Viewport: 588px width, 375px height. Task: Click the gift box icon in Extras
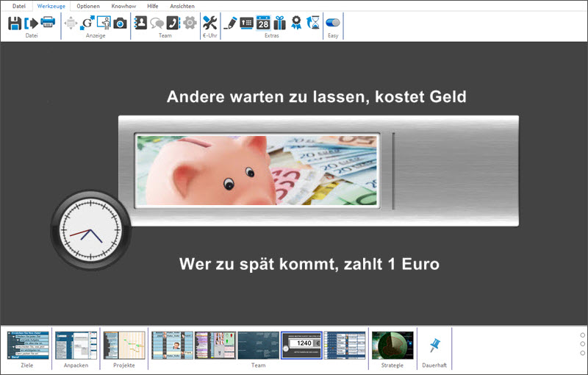coord(280,23)
